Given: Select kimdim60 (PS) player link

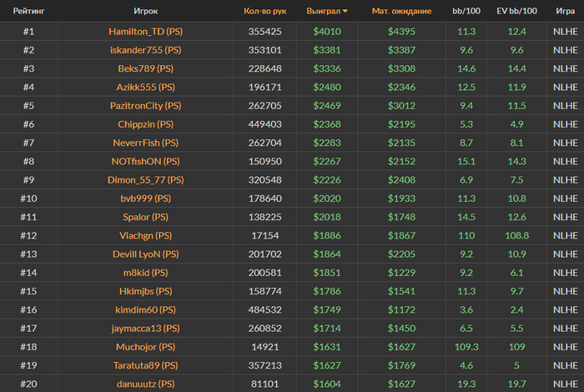Looking at the screenshot, I should click(x=146, y=309).
